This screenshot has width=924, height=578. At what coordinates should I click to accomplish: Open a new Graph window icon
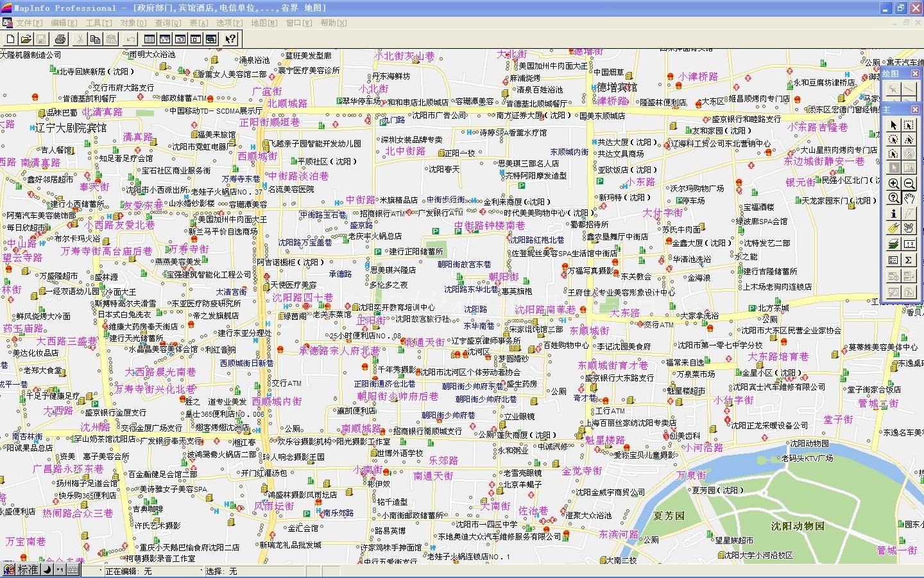pos(180,39)
